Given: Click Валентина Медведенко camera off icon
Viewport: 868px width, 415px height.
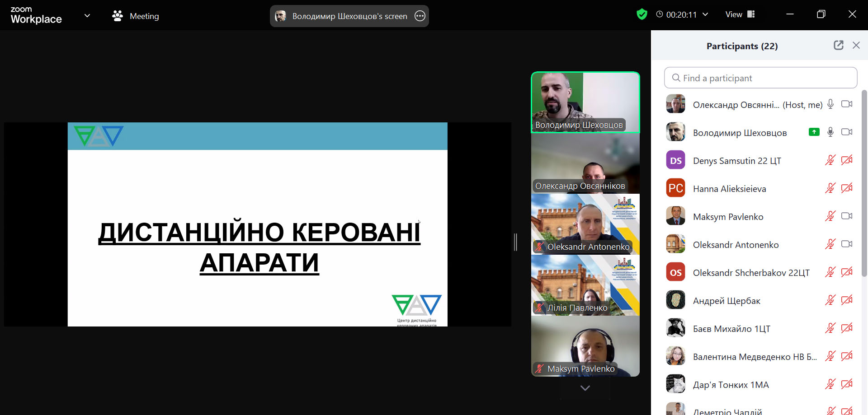Looking at the screenshot, I should [847, 356].
